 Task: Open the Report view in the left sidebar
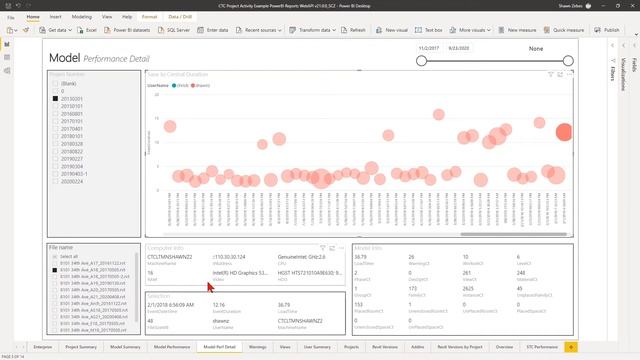tap(7, 44)
